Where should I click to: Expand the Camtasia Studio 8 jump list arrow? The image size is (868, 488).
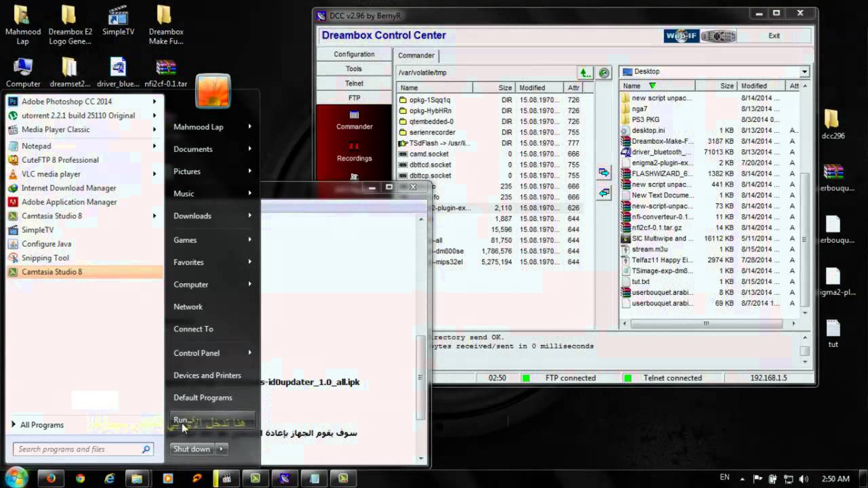click(x=155, y=216)
